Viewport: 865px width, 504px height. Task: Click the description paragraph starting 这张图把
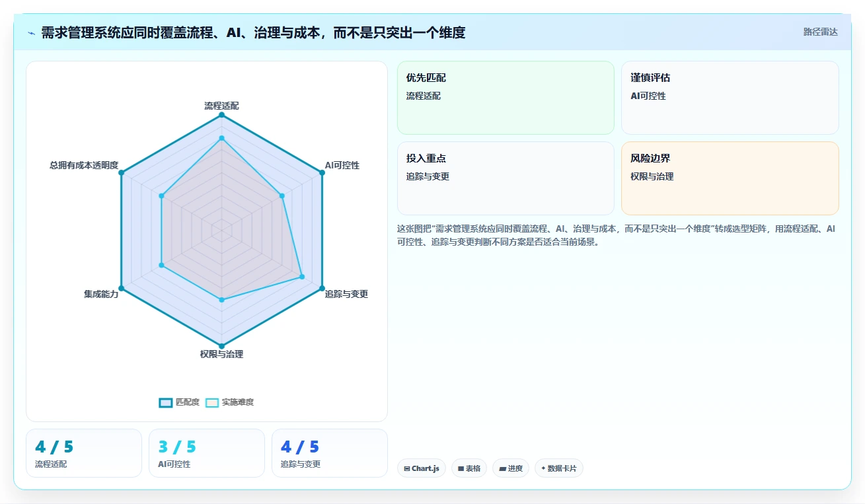618,235
